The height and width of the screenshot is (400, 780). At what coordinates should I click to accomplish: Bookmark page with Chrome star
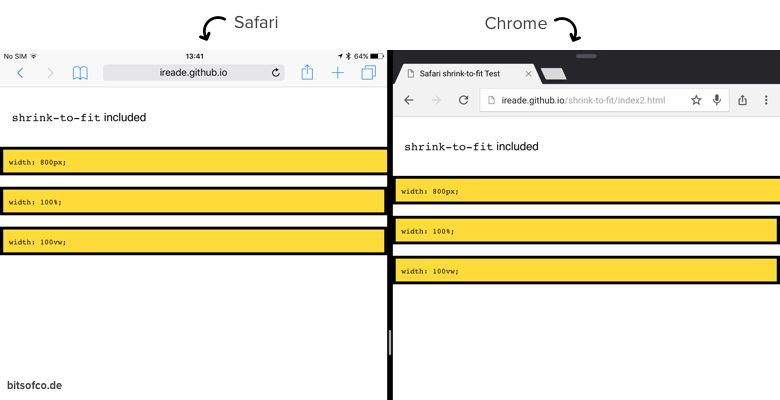click(x=696, y=100)
